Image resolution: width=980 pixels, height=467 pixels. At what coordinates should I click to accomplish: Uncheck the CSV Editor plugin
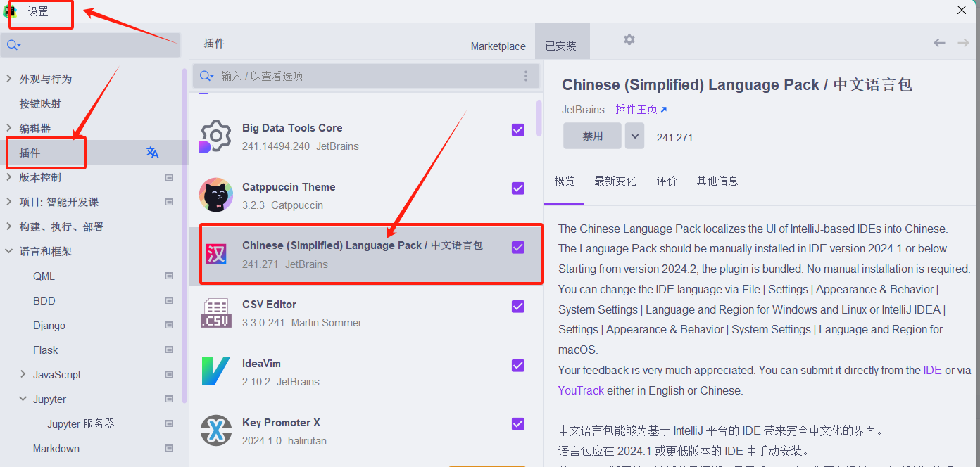click(518, 306)
